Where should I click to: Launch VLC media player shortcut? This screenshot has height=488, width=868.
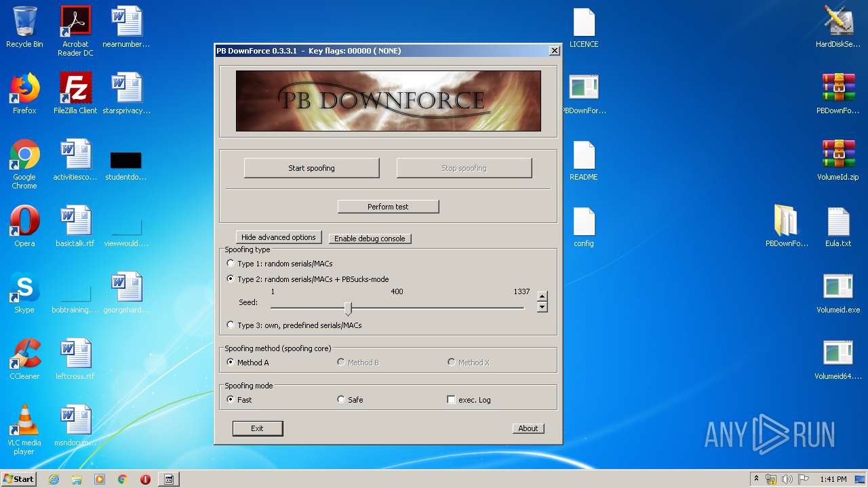pos(24,430)
